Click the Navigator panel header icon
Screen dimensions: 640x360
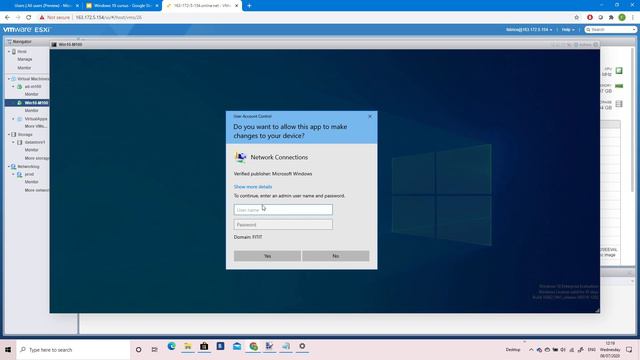pos(9,42)
